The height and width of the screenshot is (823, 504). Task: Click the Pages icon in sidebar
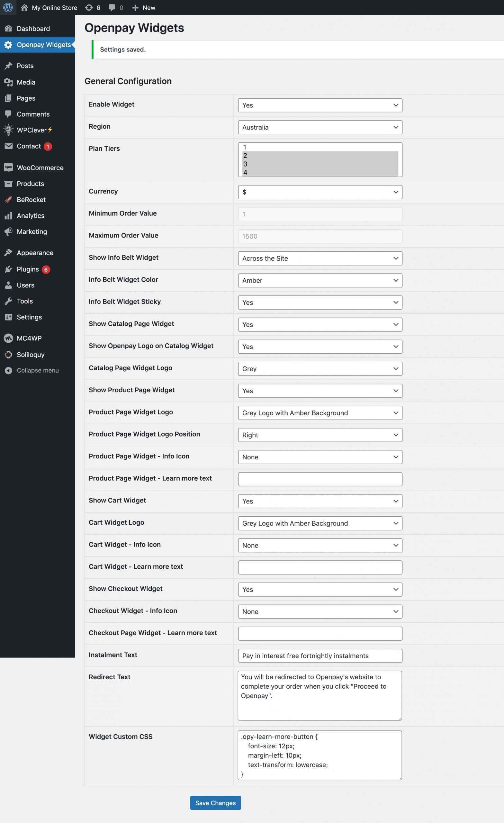8,98
